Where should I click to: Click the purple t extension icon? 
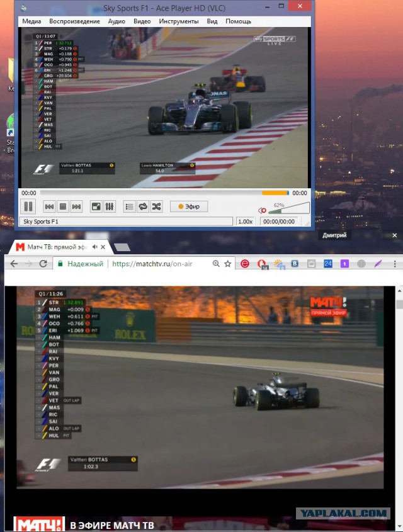click(x=344, y=264)
